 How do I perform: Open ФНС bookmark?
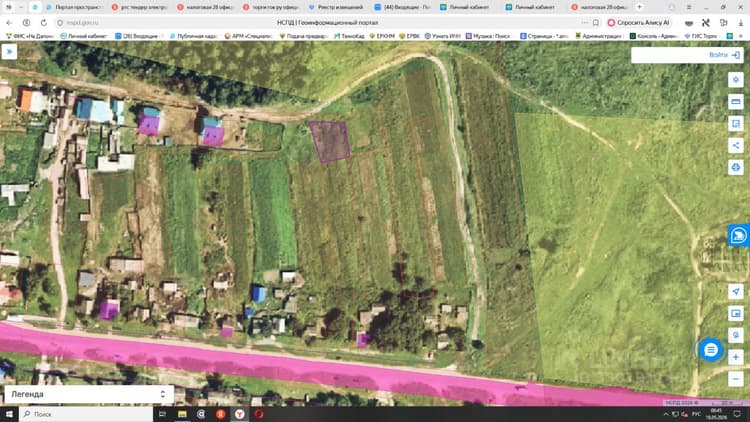point(30,36)
